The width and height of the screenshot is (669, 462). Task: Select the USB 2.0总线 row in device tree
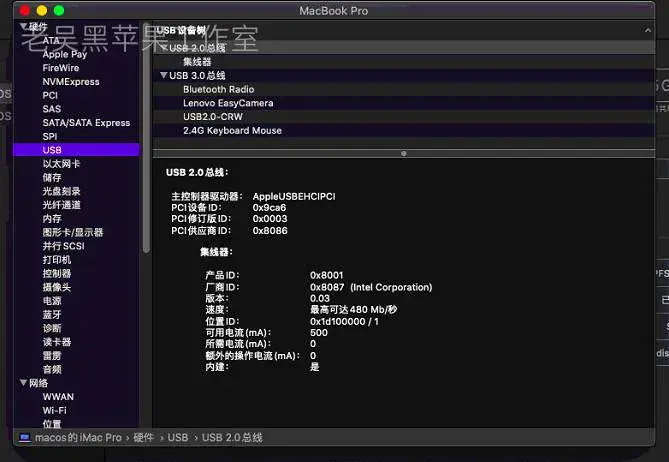click(404, 47)
